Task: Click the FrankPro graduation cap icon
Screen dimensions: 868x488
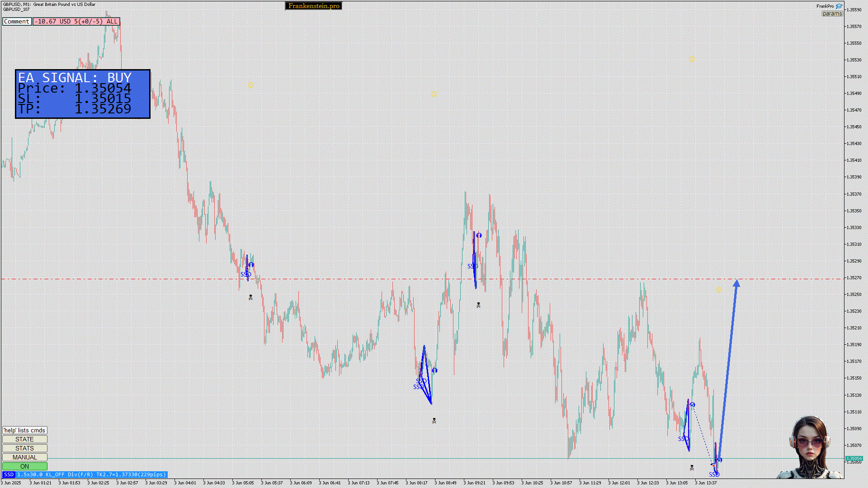Action: pyautogui.click(x=839, y=6)
